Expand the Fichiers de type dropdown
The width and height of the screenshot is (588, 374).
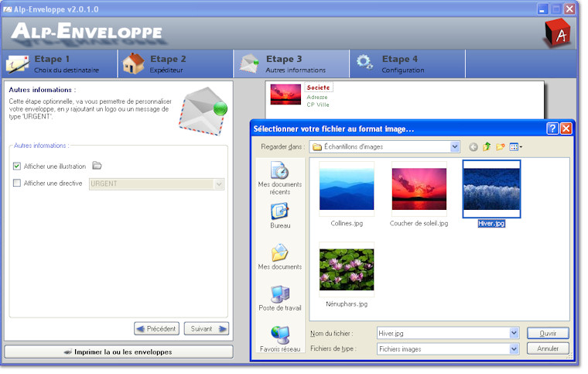tap(514, 349)
